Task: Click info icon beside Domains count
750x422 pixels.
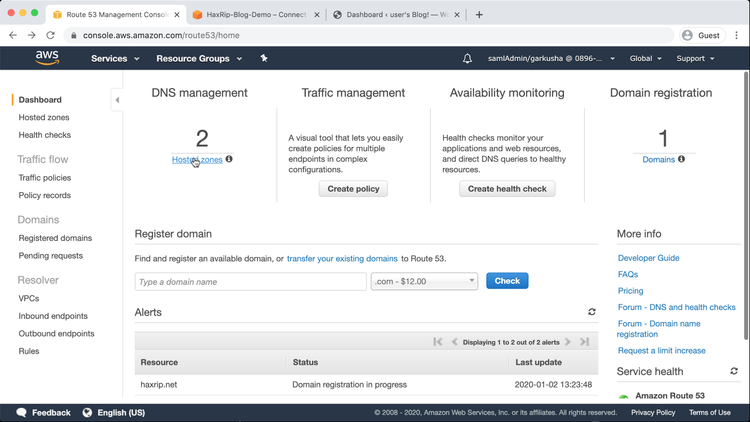Action: point(682,159)
